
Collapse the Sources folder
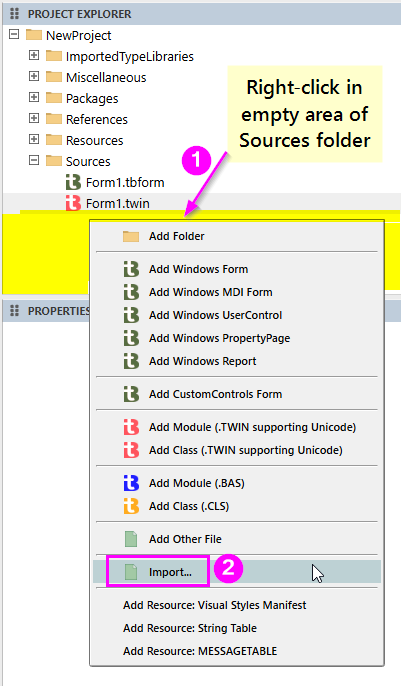point(34,160)
